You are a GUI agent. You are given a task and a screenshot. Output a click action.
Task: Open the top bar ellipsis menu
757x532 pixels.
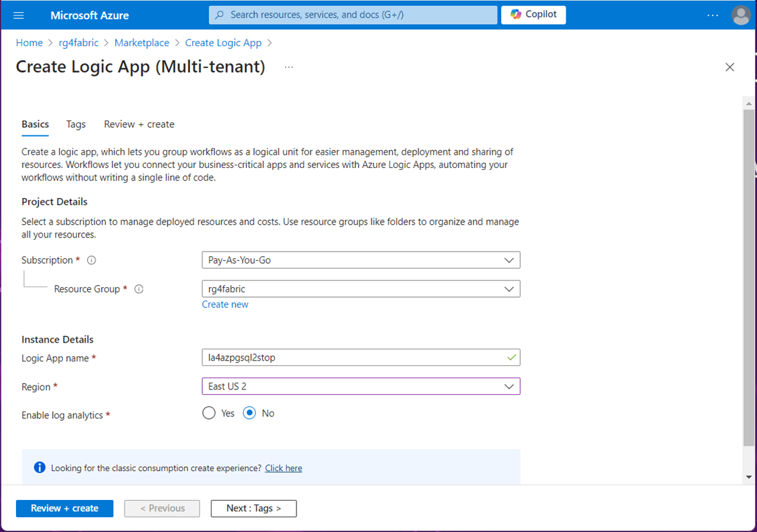712,15
